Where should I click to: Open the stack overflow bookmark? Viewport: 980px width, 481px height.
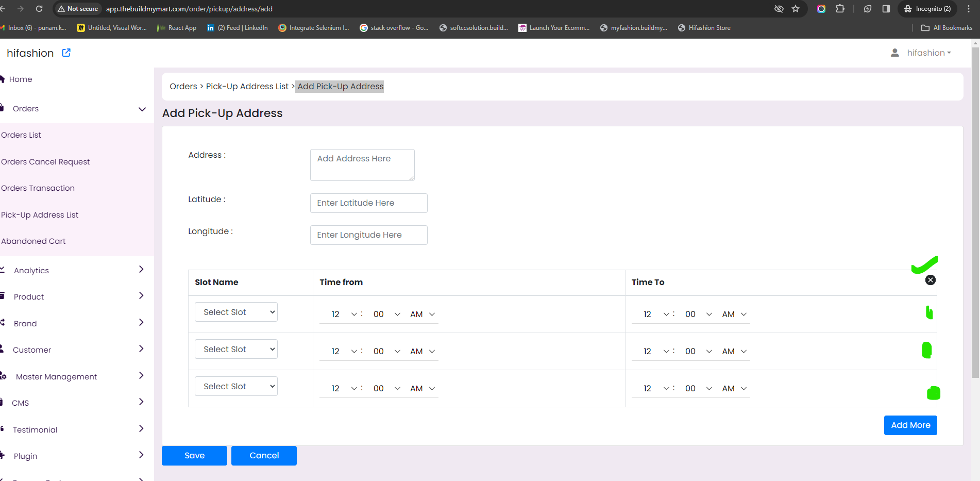394,28
